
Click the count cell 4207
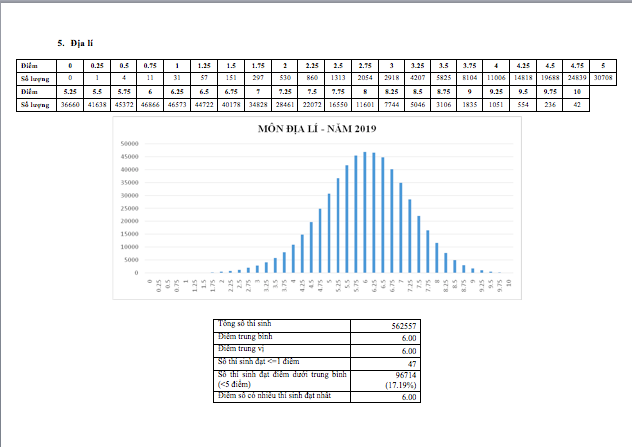tap(417, 78)
